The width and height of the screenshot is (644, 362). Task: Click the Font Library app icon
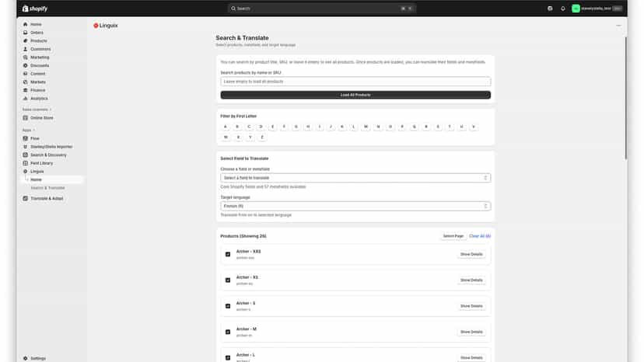coord(26,163)
